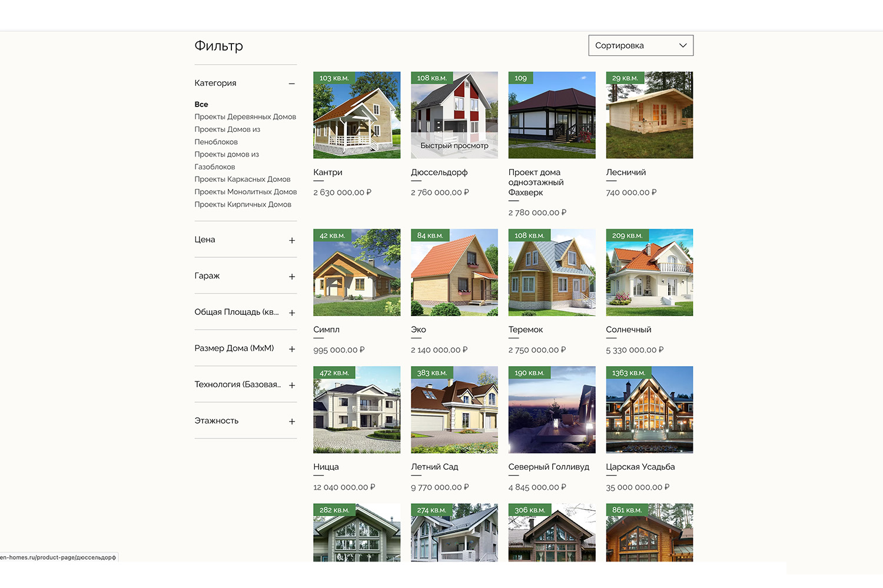Open the Солнечный product title link
The height and width of the screenshot is (588, 883).
(x=628, y=330)
